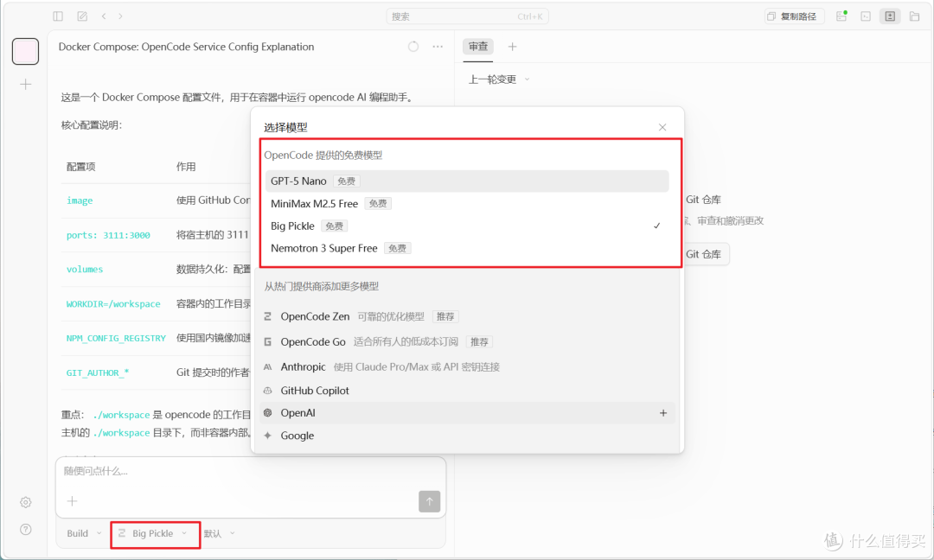Click the GIT_AUTHOR_* config term
Viewport: 934px width, 560px height.
(97, 372)
